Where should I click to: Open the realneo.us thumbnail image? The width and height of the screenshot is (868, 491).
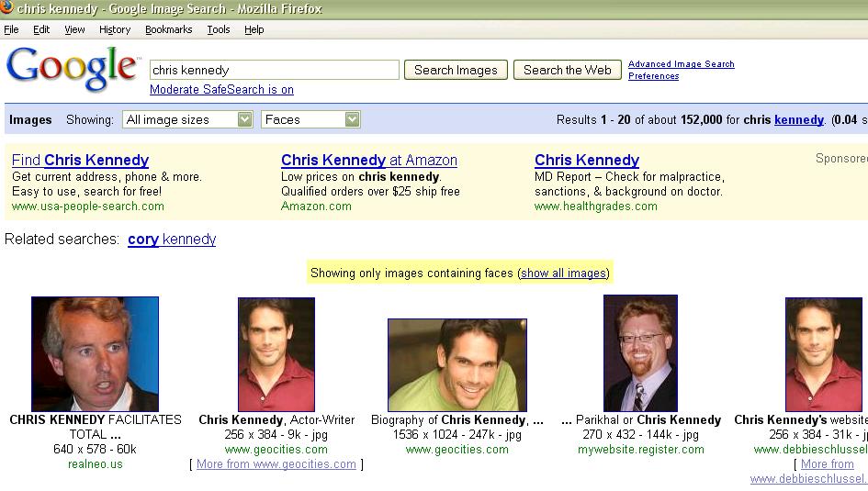96,354
